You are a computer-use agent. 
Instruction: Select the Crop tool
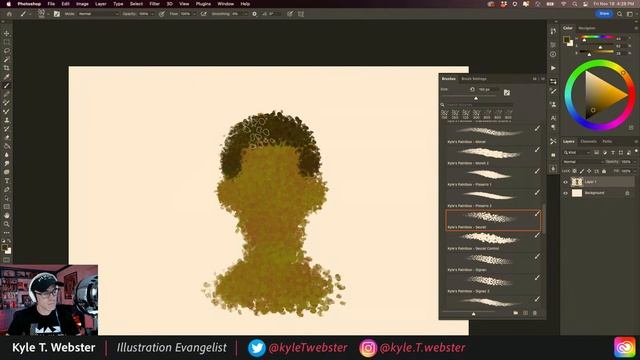point(7,68)
